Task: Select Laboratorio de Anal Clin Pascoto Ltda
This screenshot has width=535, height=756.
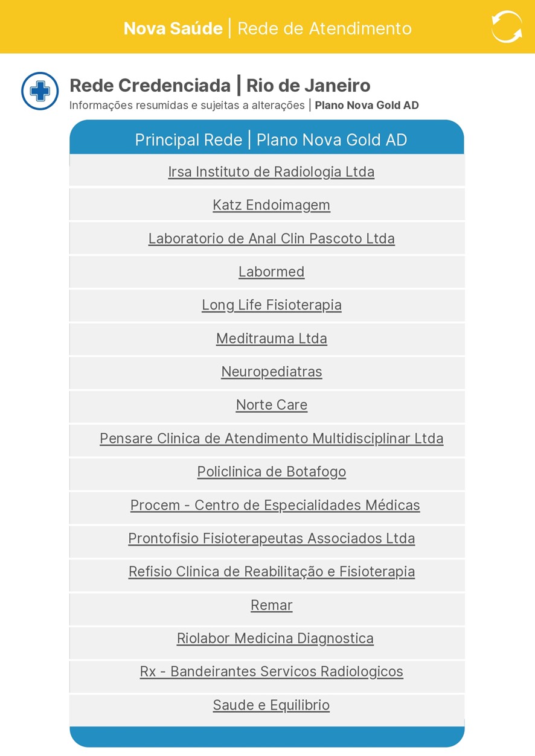Action: (x=271, y=239)
